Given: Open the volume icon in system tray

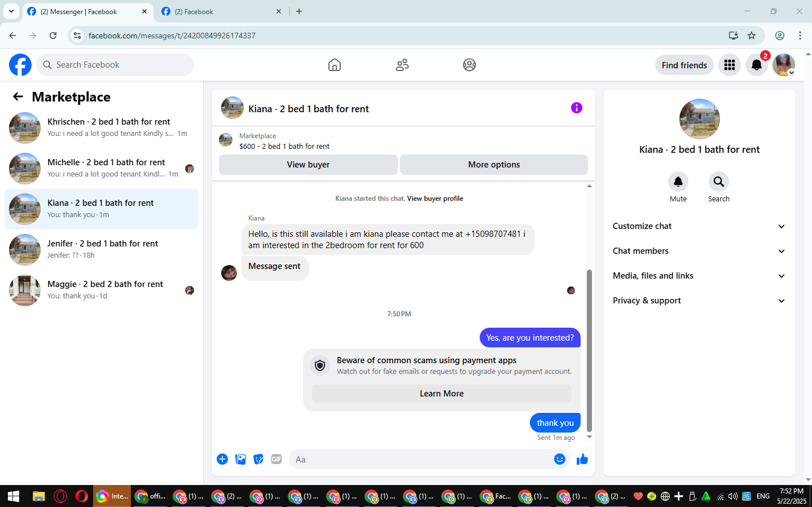Looking at the screenshot, I should (x=733, y=496).
